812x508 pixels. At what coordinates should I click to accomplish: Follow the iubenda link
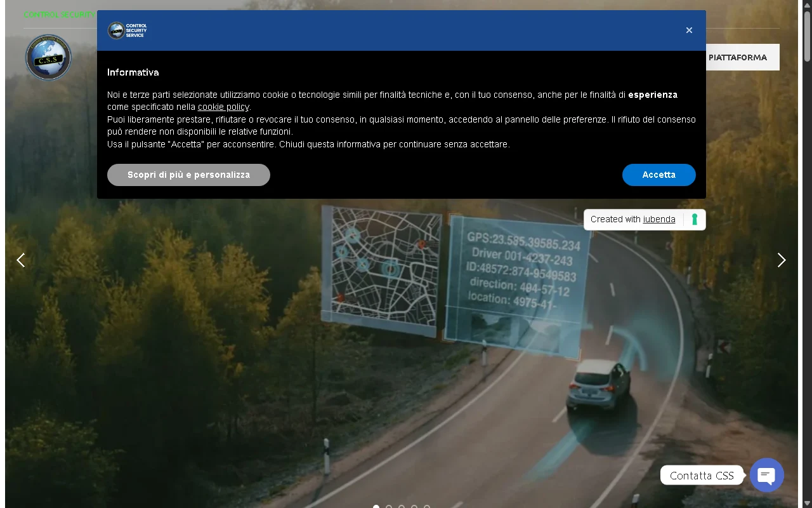(659, 219)
